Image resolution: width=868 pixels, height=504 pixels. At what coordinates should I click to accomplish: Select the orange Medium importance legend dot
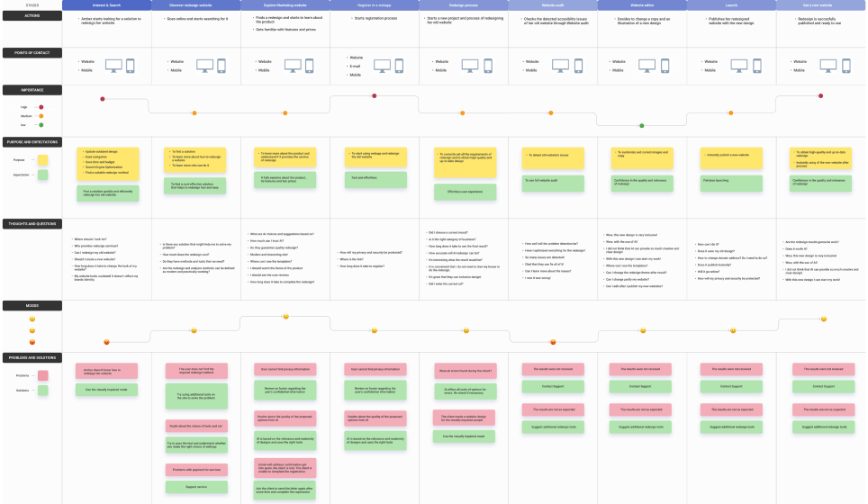(x=41, y=116)
